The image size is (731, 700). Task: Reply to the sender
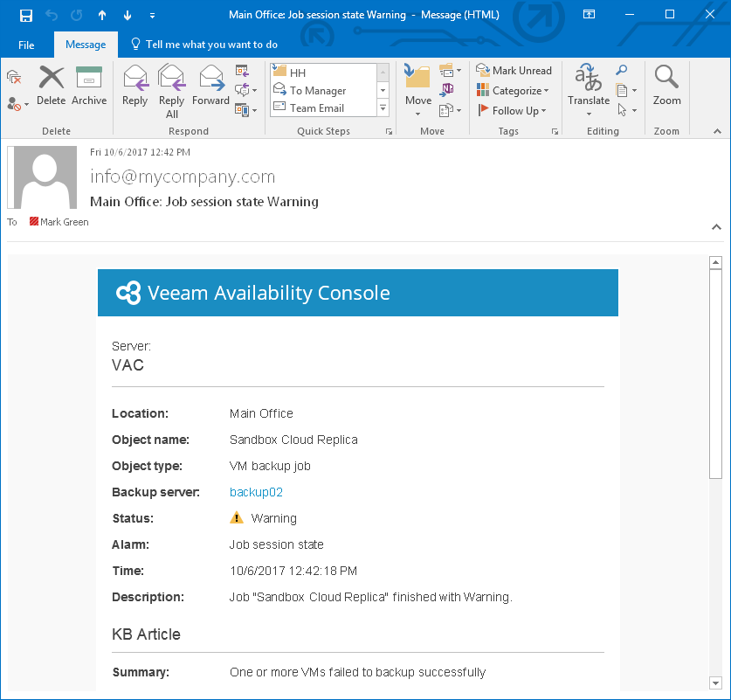[x=134, y=87]
